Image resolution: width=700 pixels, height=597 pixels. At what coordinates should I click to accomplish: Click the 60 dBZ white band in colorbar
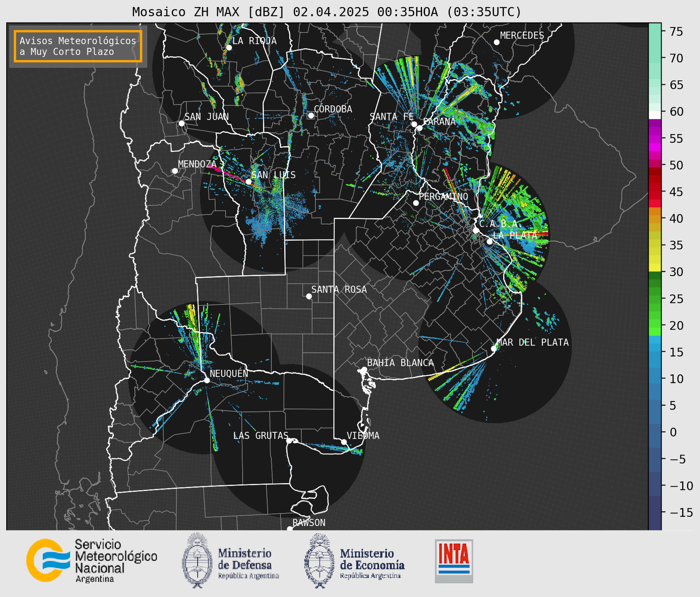click(655, 115)
